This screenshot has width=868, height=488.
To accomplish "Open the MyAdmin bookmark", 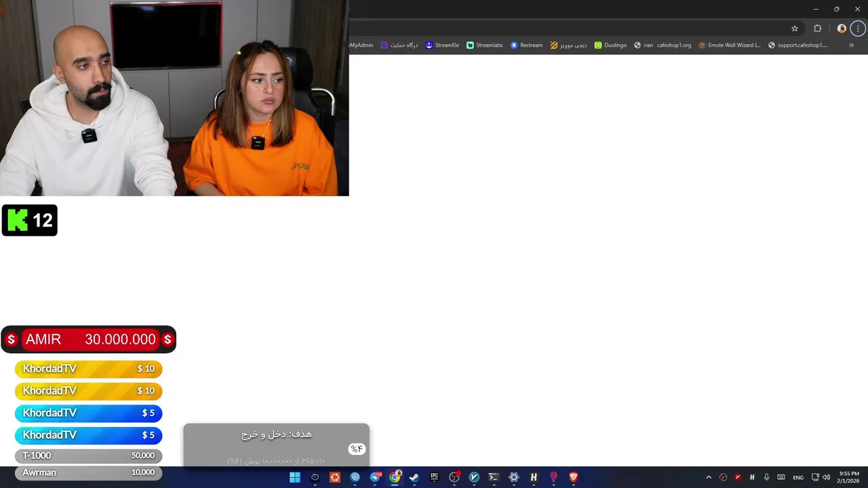I will click(361, 45).
